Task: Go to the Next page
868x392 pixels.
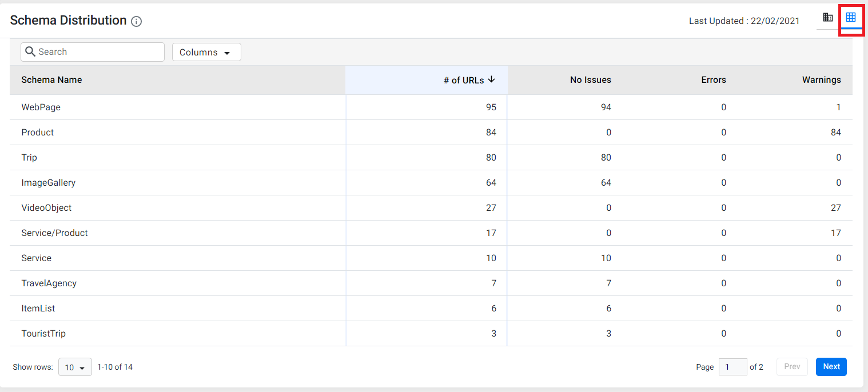Action: (831, 367)
